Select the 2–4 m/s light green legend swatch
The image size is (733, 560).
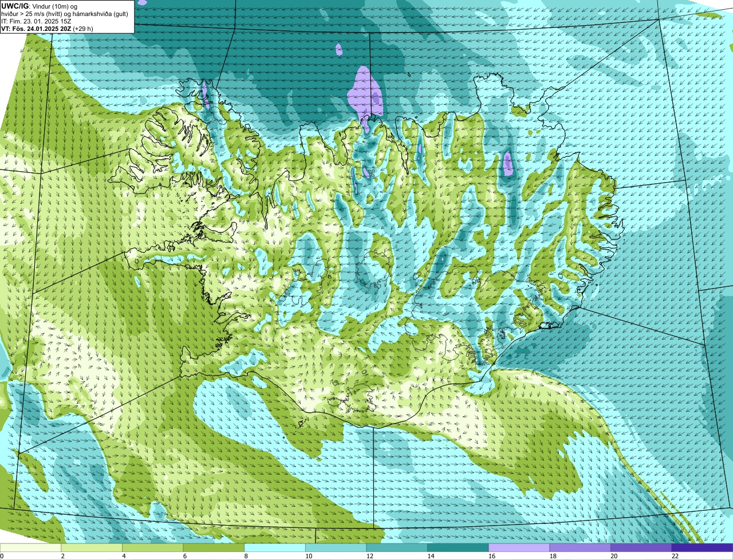point(92,547)
